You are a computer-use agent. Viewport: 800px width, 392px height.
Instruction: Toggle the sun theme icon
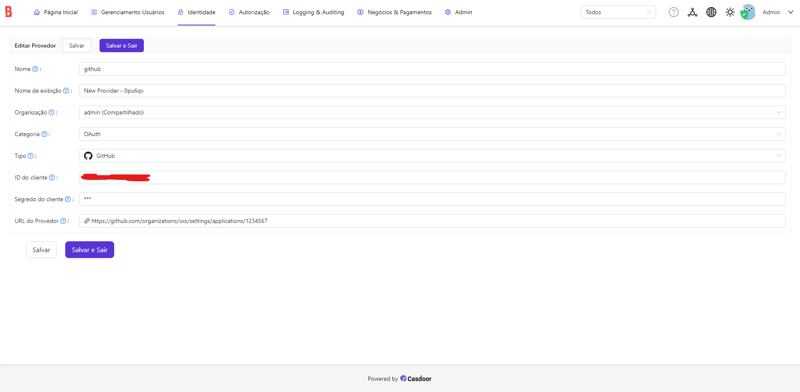coord(730,12)
